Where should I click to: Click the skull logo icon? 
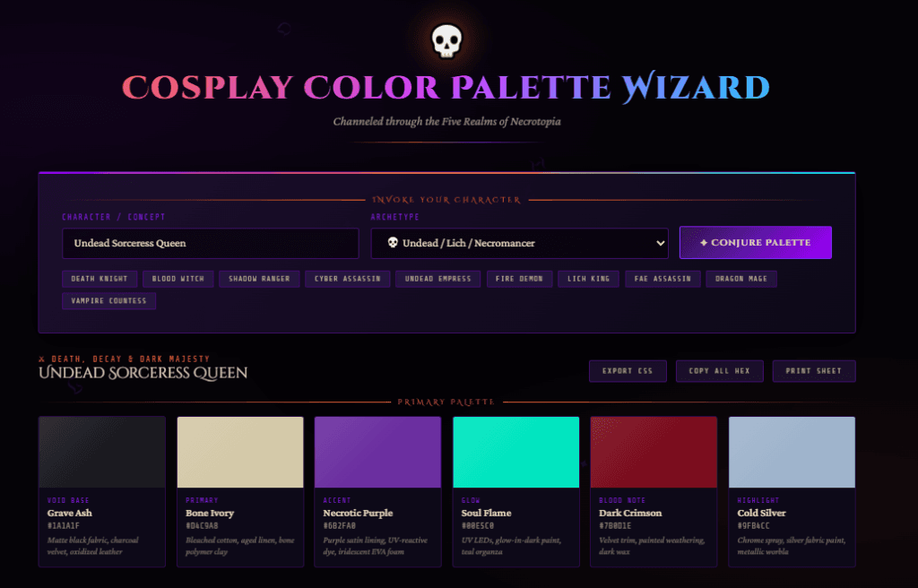click(446, 40)
